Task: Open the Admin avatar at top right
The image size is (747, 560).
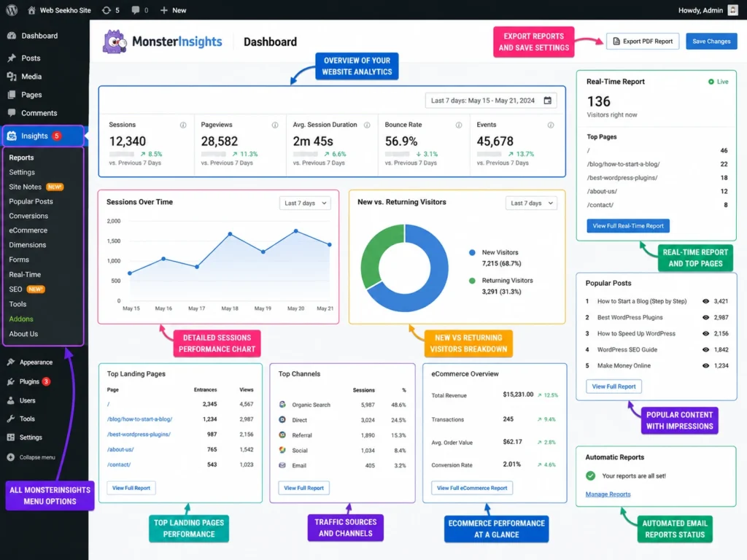Action: 732,10
